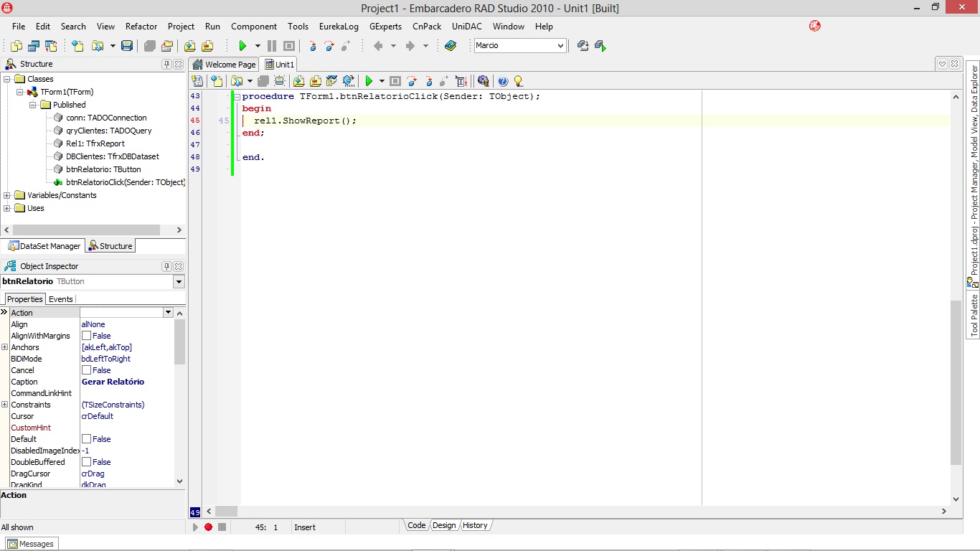Collapse the TForm1(TForm) node
The height and width of the screenshot is (551, 980).
(20, 92)
